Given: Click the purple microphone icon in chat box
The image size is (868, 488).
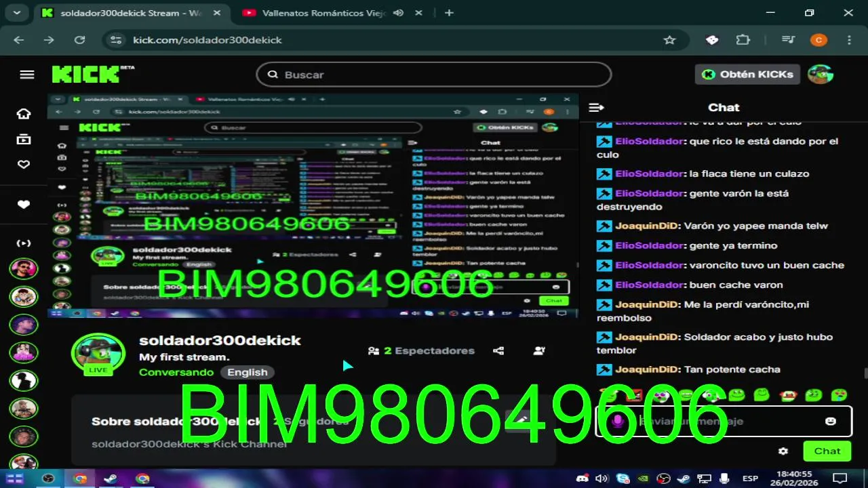Looking at the screenshot, I should [616, 421].
